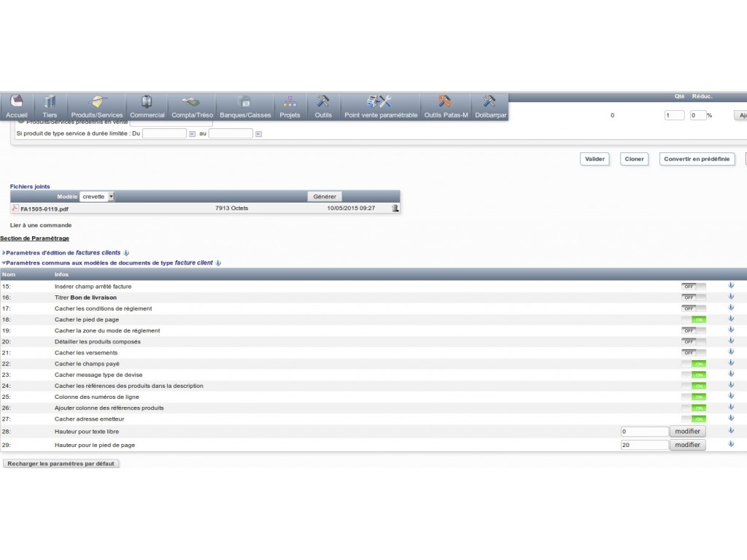
Task: Expand Paramètres d'édition de factures clients
Action: point(4,252)
